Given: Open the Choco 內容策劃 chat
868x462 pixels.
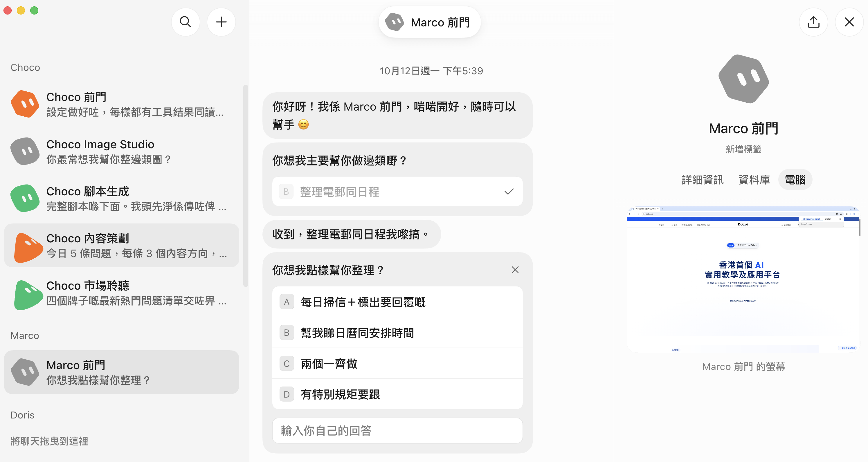Looking at the screenshot, I should [x=121, y=245].
